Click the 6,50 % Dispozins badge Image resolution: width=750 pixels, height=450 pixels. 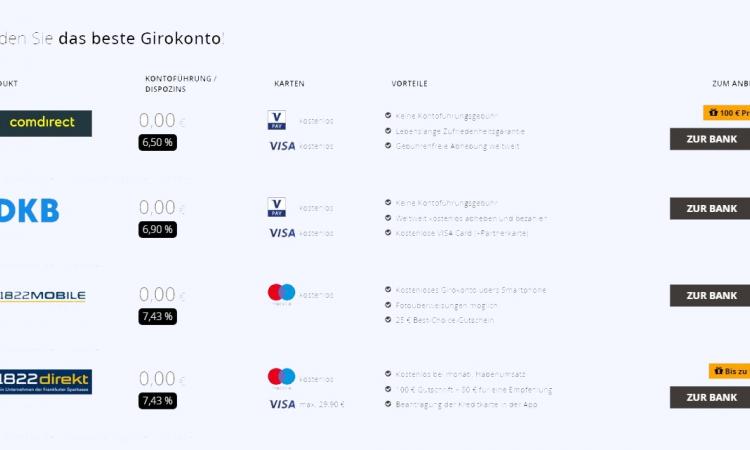pyautogui.click(x=157, y=143)
